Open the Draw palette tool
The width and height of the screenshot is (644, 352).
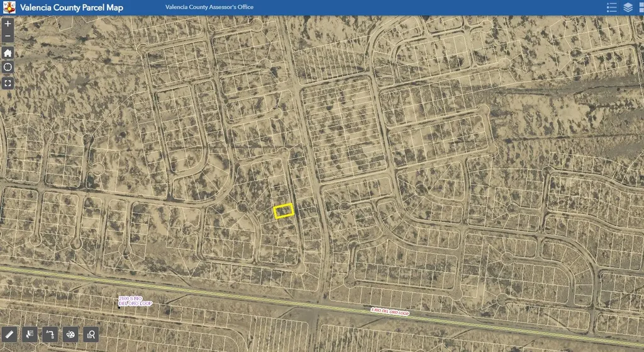(x=70, y=334)
